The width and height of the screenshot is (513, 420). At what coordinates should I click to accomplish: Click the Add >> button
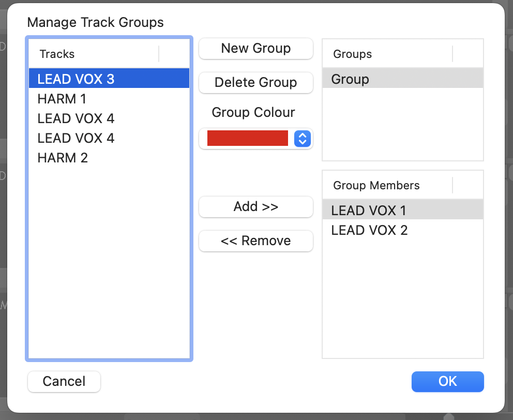pos(256,207)
